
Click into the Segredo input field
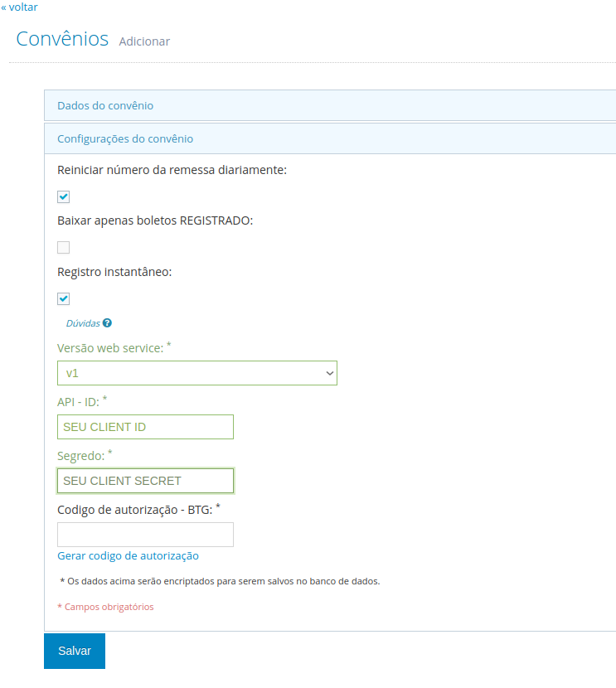(x=145, y=481)
